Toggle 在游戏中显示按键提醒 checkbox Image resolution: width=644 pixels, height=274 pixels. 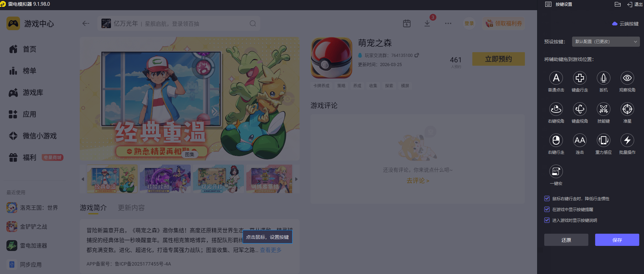point(547,209)
